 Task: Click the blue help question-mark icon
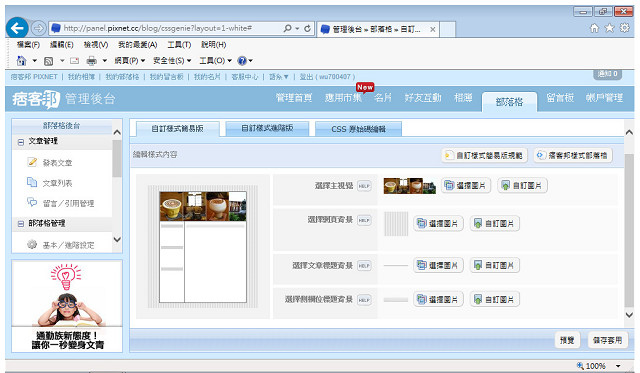point(242,61)
